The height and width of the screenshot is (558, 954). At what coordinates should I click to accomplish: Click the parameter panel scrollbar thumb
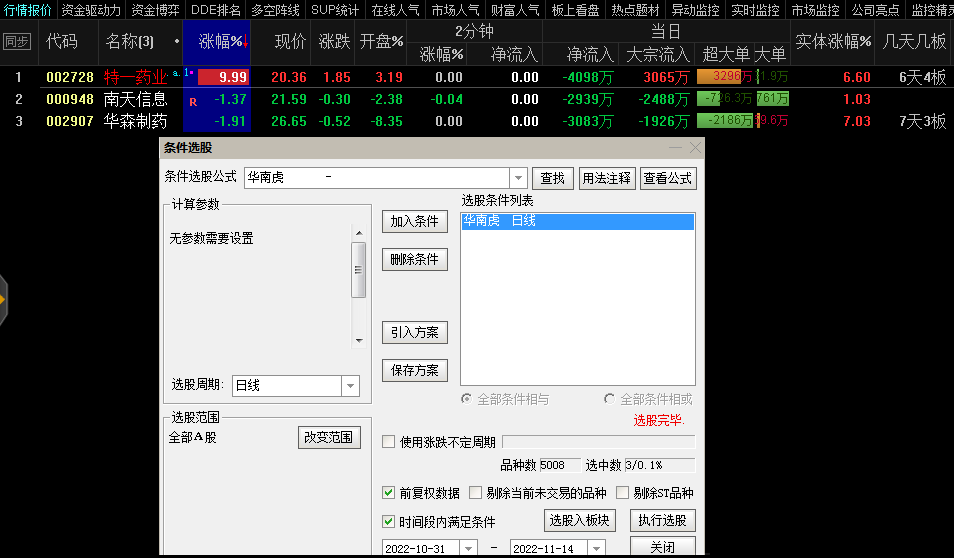tap(359, 270)
